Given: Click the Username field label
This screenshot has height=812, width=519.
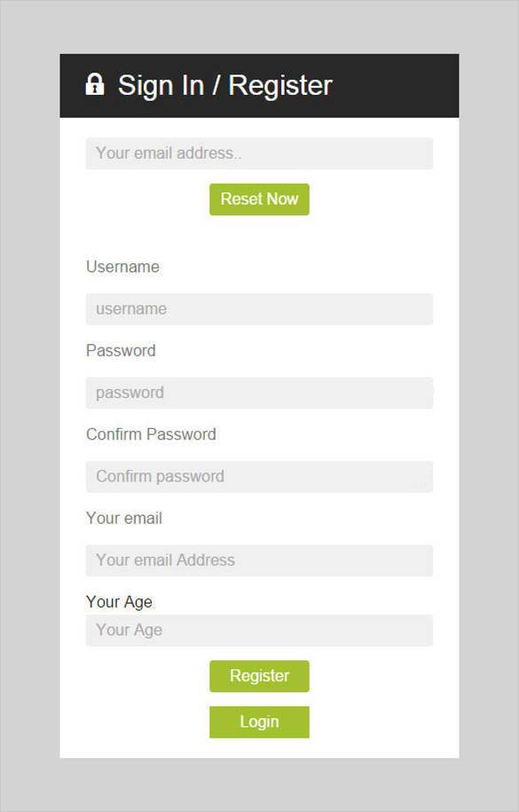Looking at the screenshot, I should pyautogui.click(x=122, y=267).
